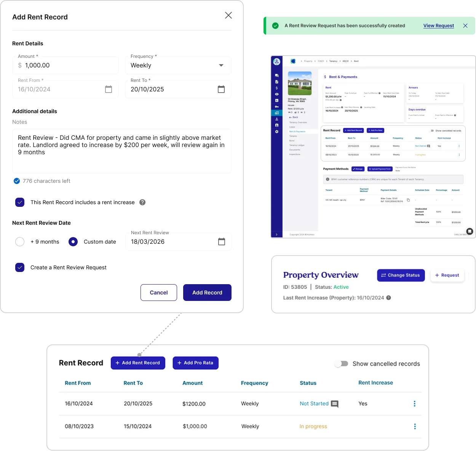This screenshot has width=476, height=451.
Task: Show rent increase help tooltip icon
Action: point(142,202)
